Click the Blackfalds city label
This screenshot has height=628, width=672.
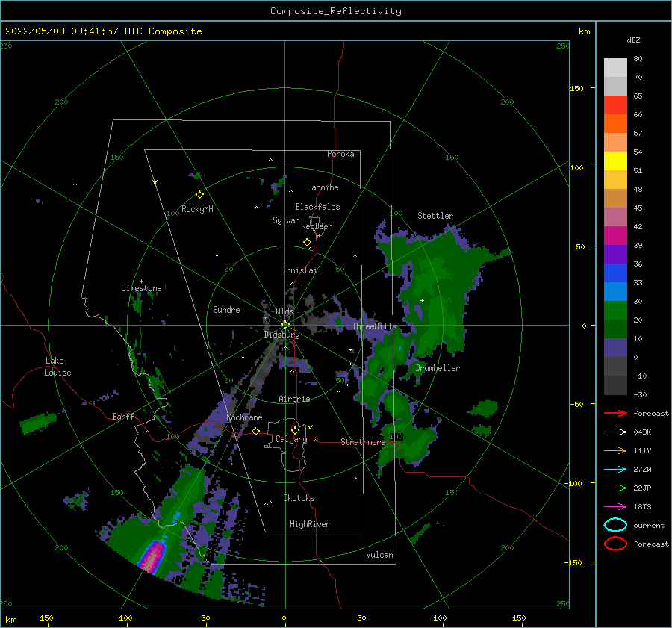317,207
